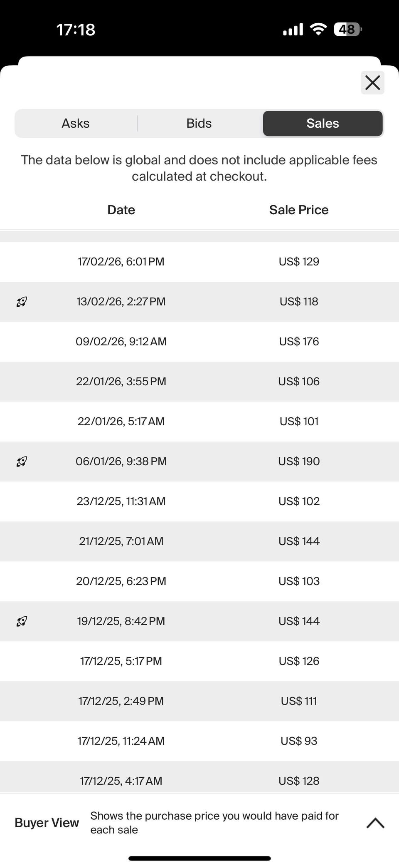The height and width of the screenshot is (868, 399).
Task: Tap the Sale Price column header
Action: pos(298,210)
